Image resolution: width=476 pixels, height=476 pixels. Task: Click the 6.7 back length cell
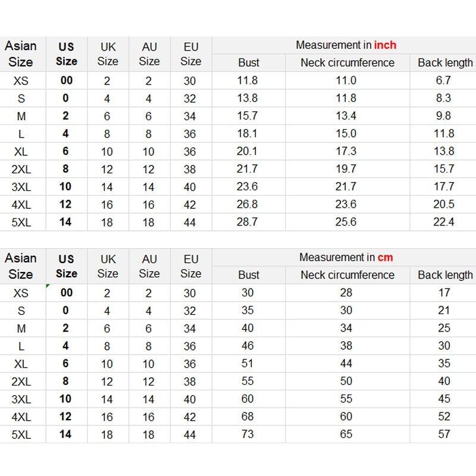coord(443,80)
